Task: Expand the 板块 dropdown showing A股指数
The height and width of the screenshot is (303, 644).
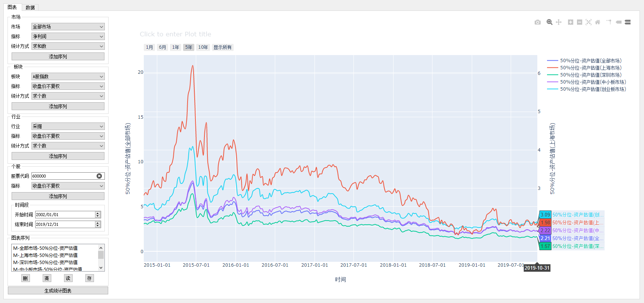Action: [68, 76]
